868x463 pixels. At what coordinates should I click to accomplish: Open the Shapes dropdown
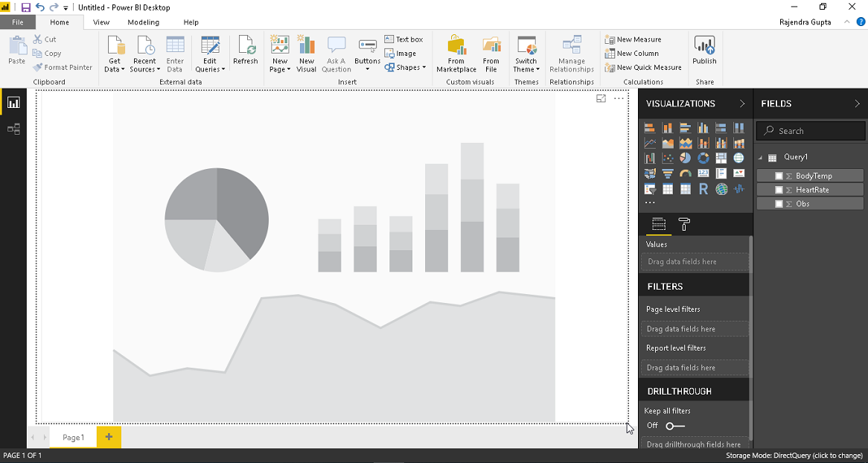click(405, 68)
